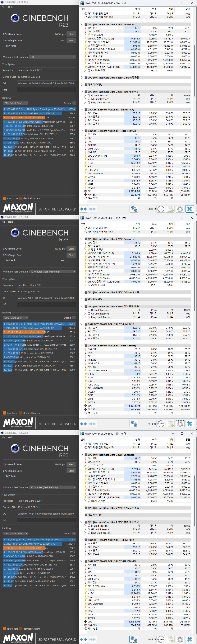
Task: Open gear settings icon in HWiNFO showing 0:01:14
Action: click(x=180, y=209)
